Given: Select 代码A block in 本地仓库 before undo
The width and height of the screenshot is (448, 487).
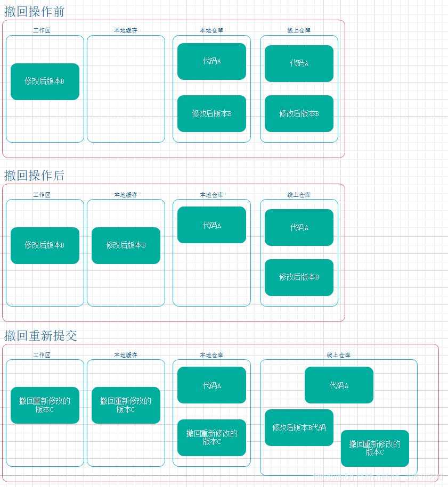Looking at the screenshot, I should (x=211, y=61).
